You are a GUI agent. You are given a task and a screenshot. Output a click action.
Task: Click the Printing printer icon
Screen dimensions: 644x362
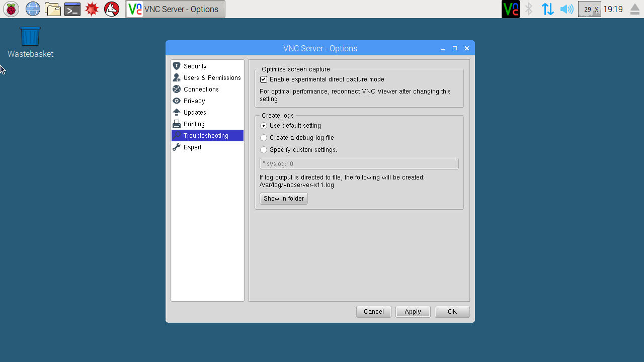click(x=177, y=124)
